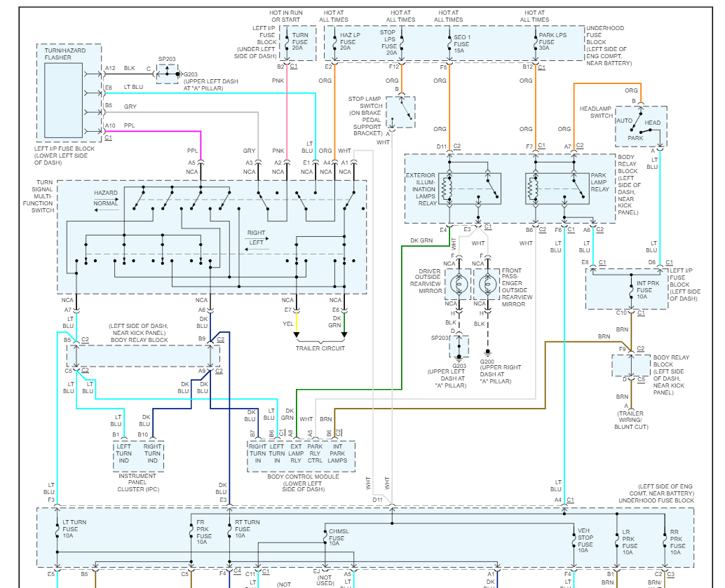Click the SEO 1 FUSE 15A label

[x=461, y=44]
